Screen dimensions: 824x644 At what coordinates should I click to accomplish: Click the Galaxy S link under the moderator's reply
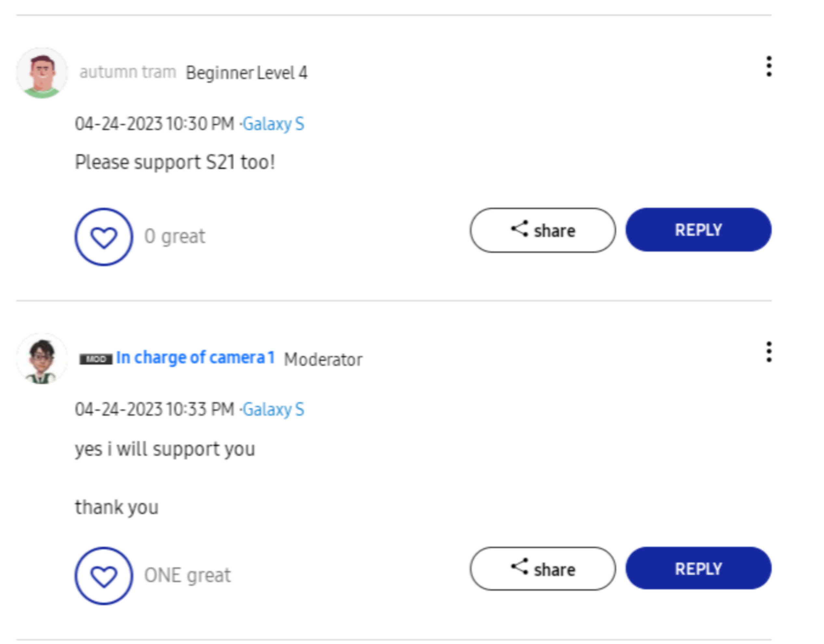[x=273, y=410]
